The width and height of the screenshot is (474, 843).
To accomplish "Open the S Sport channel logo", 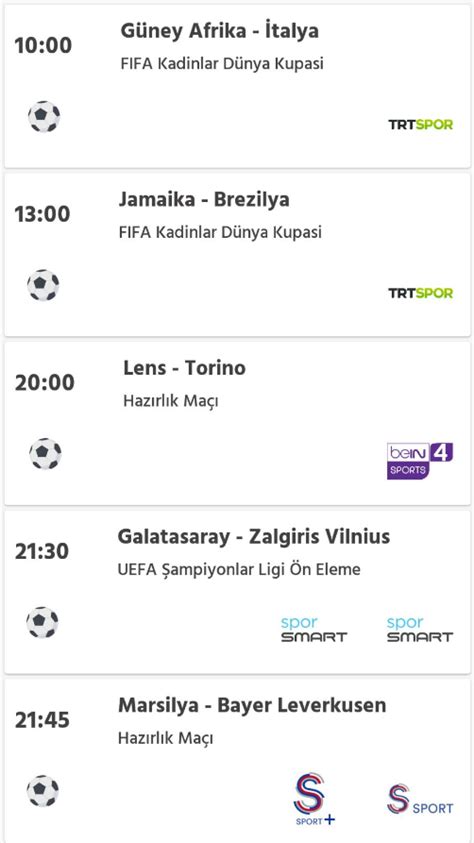I will 420,799.
